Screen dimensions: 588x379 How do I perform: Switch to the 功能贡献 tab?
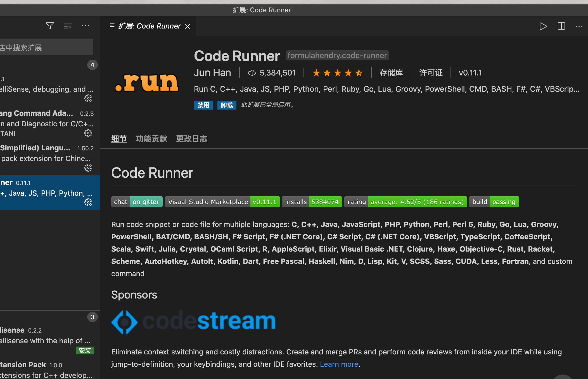pyautogui.click(x=151, y=139)
